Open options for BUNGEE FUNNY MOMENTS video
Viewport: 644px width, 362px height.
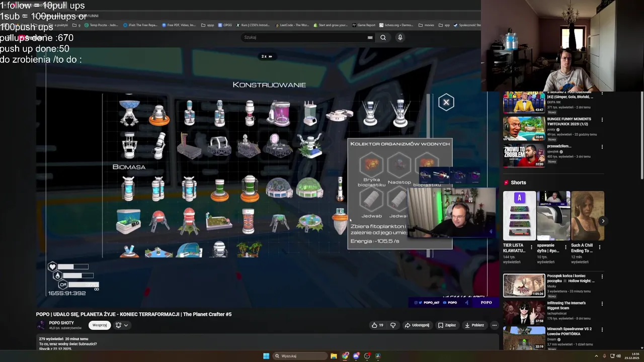point(602,120)
